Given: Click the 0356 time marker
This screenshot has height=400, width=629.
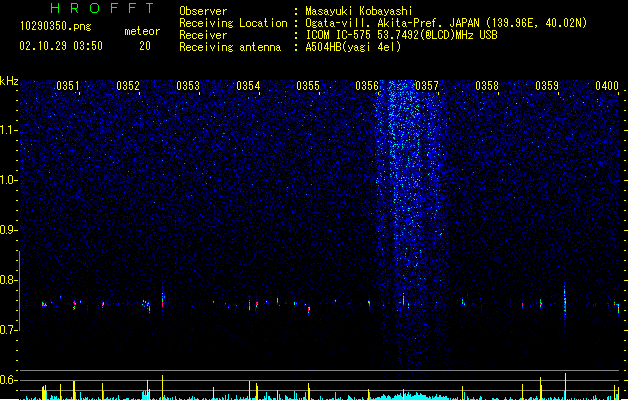Looking at the screenshot, I should click(367, 86).
